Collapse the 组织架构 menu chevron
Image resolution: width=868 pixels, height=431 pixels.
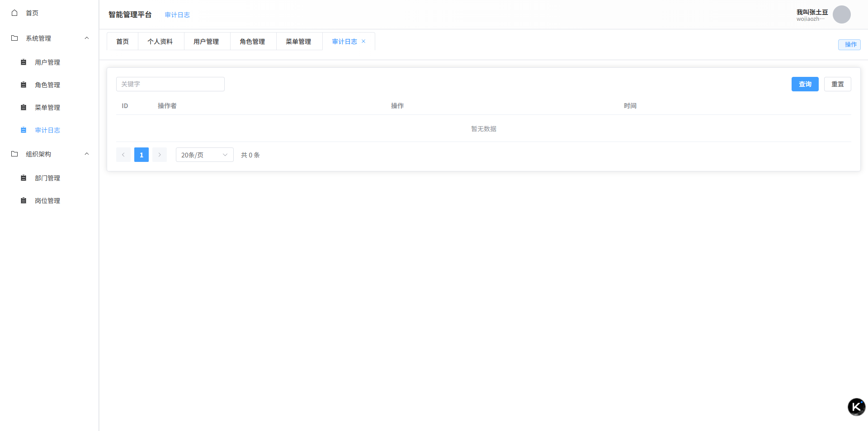coord(87,154)
